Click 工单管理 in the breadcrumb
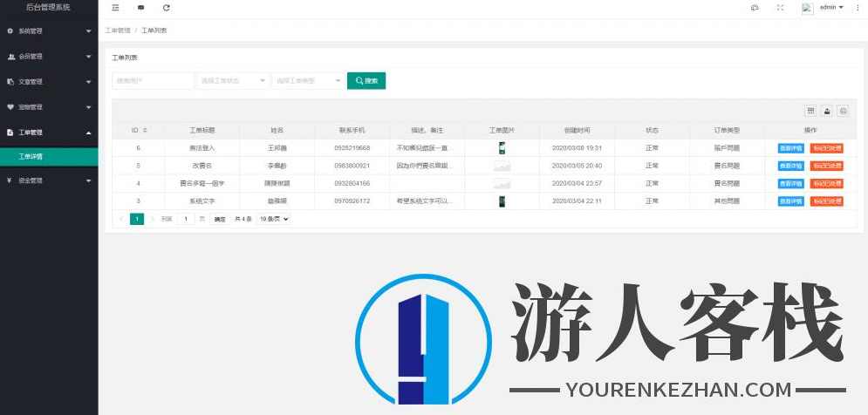Image resolution: width=868 pixels, height=415 pixels. tap(118, 31)
